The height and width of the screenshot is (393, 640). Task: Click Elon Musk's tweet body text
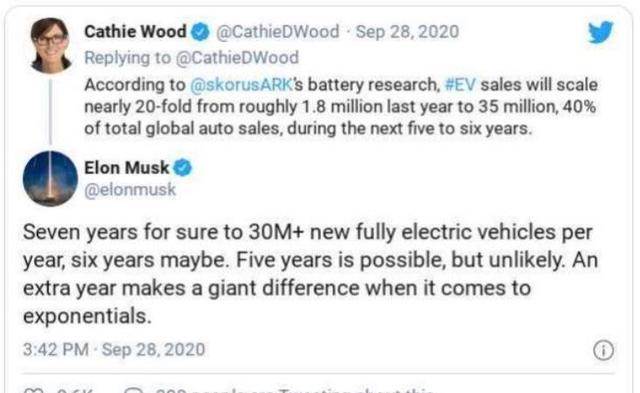coord(310,274)
